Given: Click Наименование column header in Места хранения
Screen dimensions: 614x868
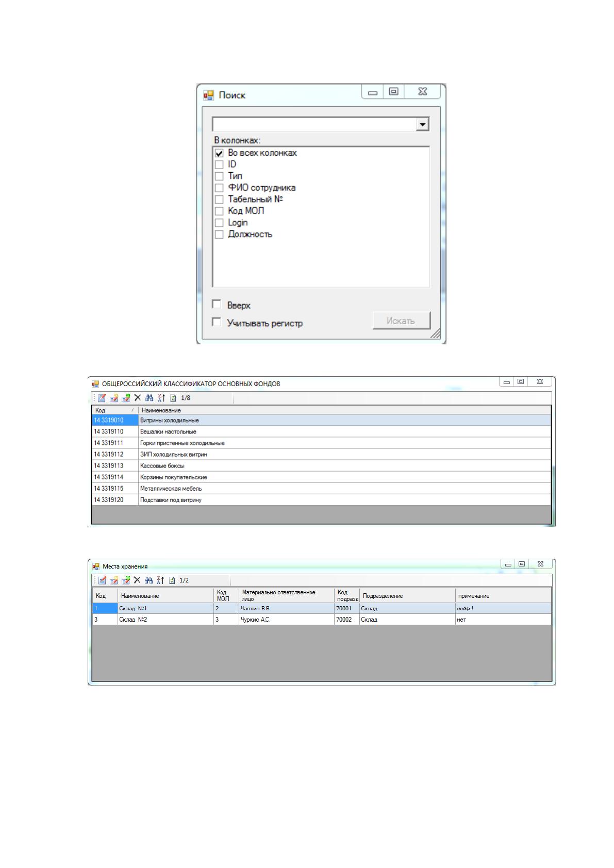Looking at the screenshot, I should click(x=165, y=595).
